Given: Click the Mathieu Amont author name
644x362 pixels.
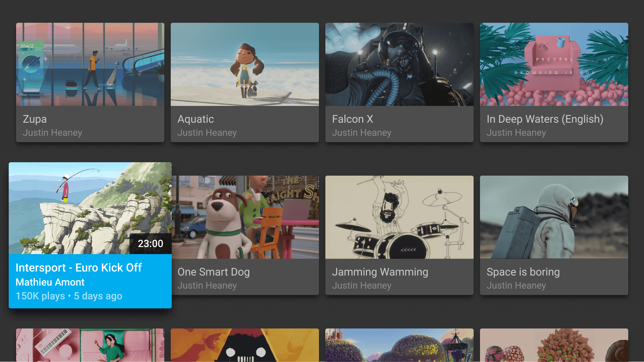Looking at the screenshot, I should point(50,282).
